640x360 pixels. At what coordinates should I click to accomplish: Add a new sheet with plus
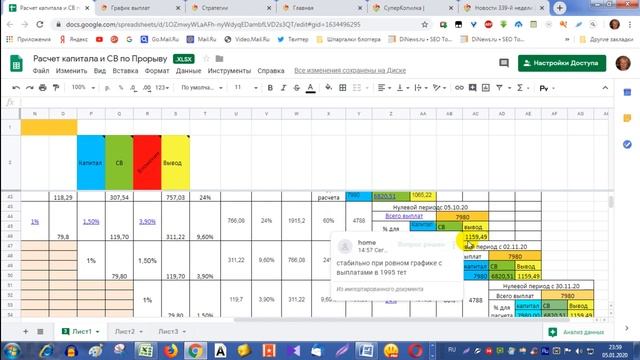25,331
